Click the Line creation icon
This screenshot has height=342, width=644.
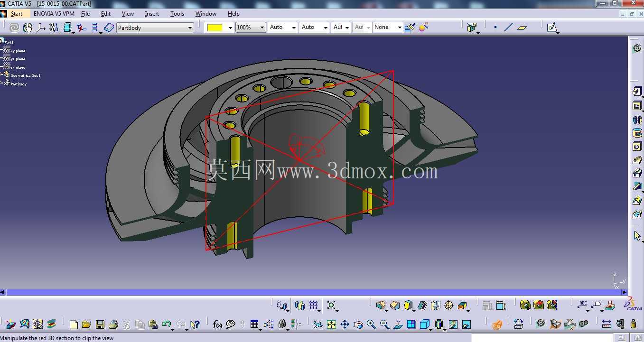(x=509, y=28)
